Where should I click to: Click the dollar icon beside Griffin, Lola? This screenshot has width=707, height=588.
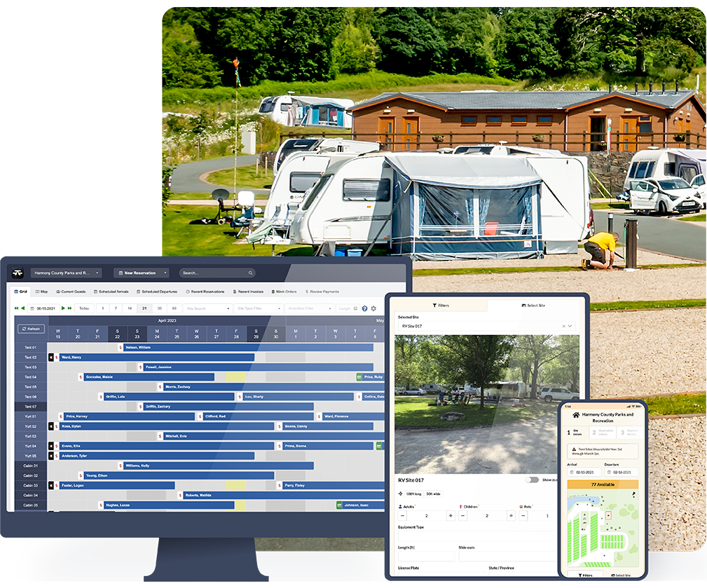point(100,397)
